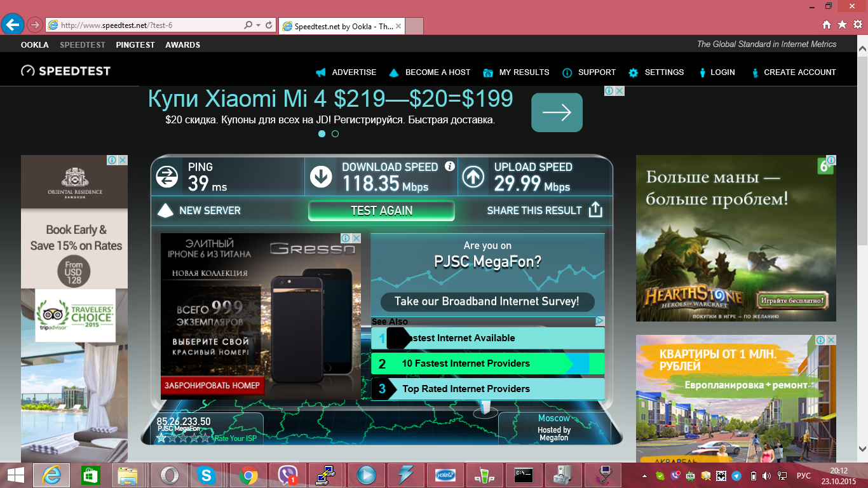Viewport: 868px width, 488px height.
Task: Click CREATE ACCOUNT link
Action: coord(794,72)
